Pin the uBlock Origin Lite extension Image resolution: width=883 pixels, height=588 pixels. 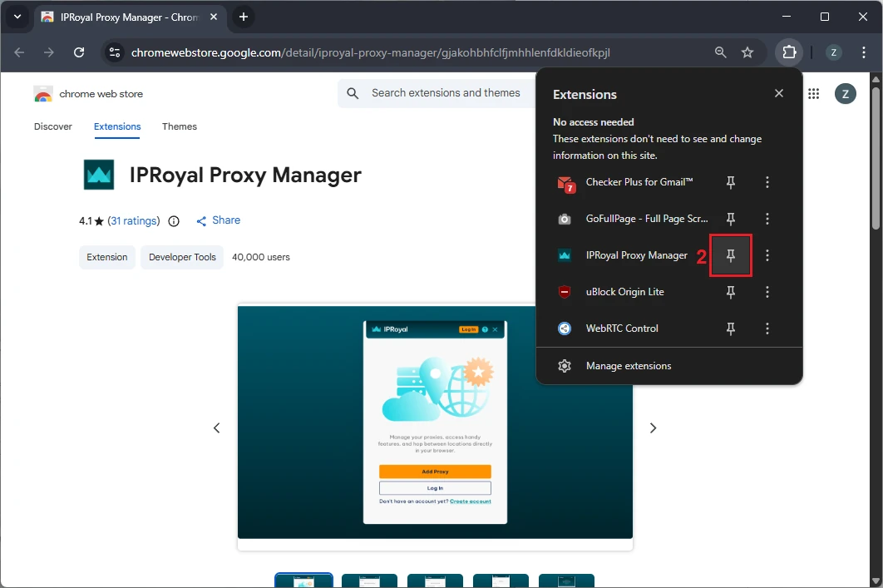731,292
